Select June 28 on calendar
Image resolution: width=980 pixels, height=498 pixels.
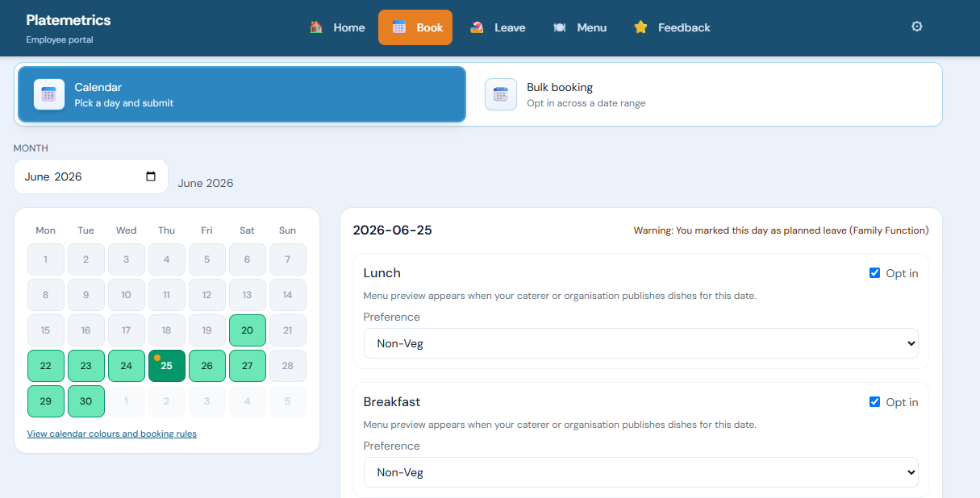tap(288, 366)
